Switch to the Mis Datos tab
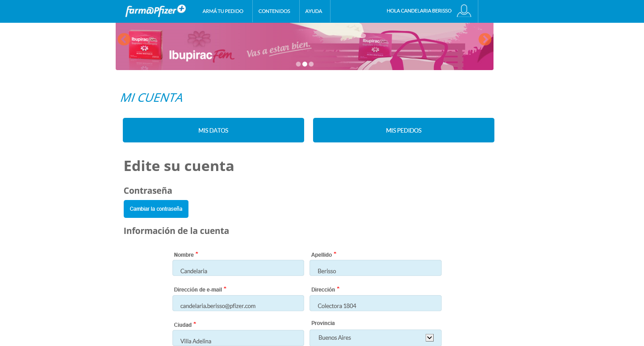 213,130
